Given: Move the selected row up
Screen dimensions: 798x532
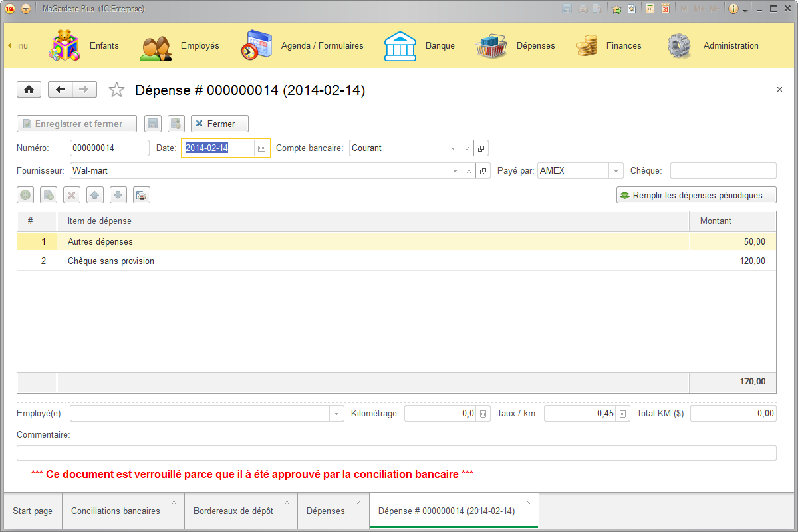Looking at the screenshot, I should 94,195.
